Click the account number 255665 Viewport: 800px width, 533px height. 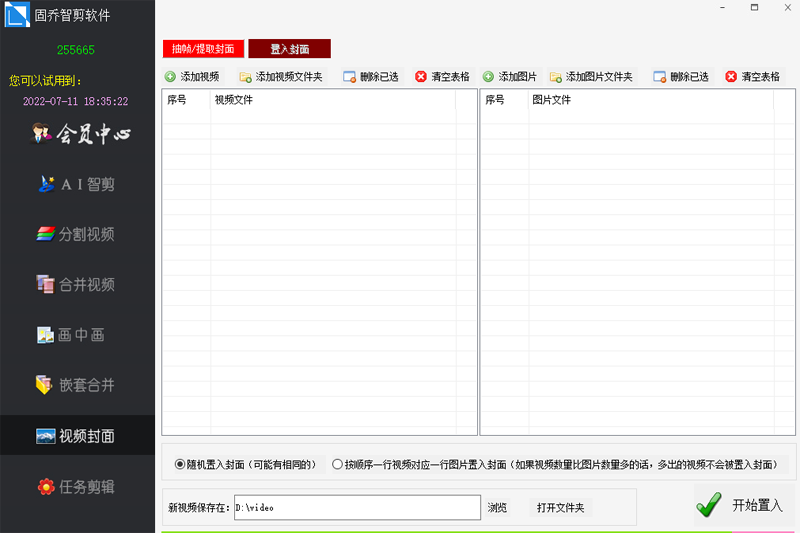pos(76,50)
